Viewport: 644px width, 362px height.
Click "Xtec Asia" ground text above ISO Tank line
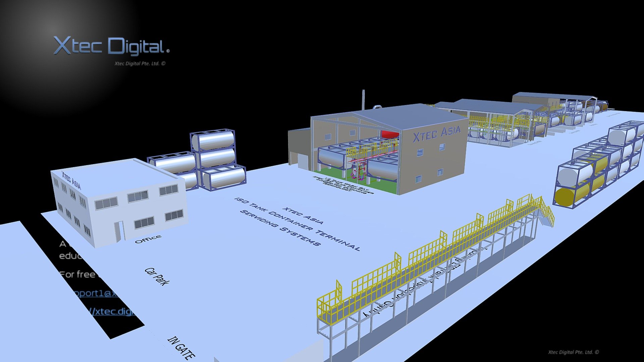(303, 216)
